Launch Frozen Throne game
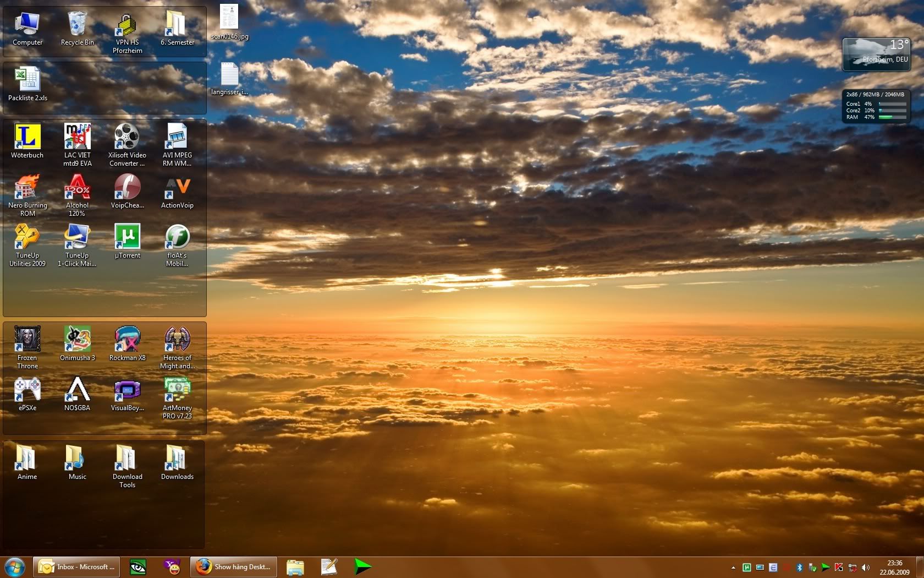The height and width of the screenshot is (578, 924). click(x=27, y=348)
